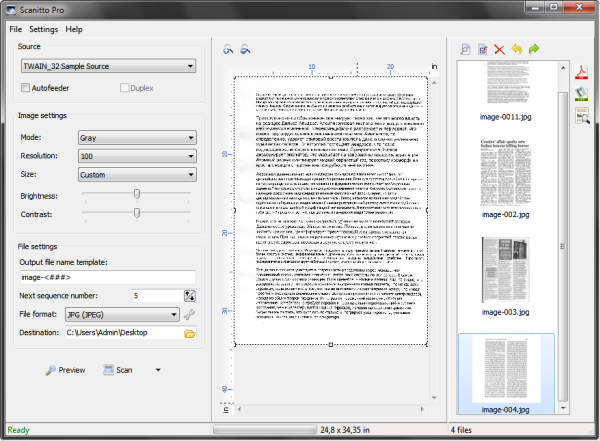Screen dimensions: 600x441
Task: Click the TIFF export icon
Action: click(x=581, y=93)
